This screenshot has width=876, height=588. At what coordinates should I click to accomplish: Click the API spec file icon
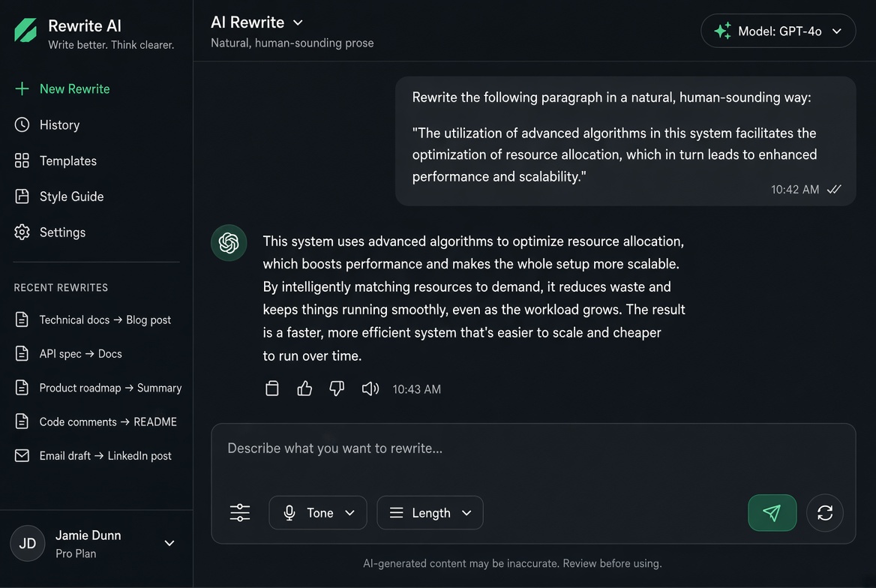pyautogui.click(x=22, y=354)
